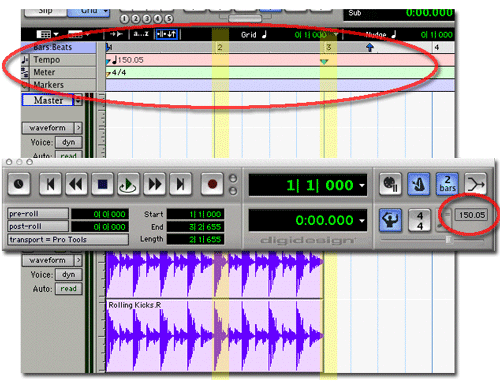Select the Bars:Beats ruler label
The height and width of the screenshot is (386, 500).
coord(52,47)
